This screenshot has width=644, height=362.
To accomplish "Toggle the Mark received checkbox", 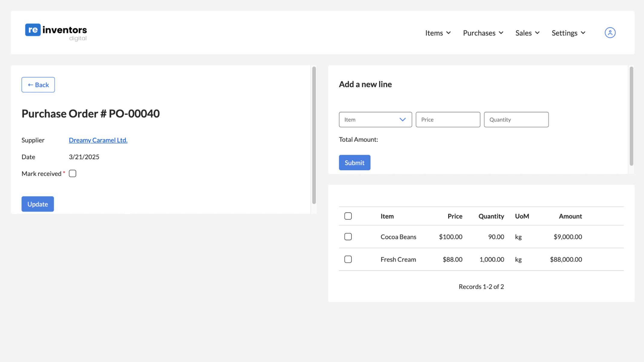I will tap(73, 173).
